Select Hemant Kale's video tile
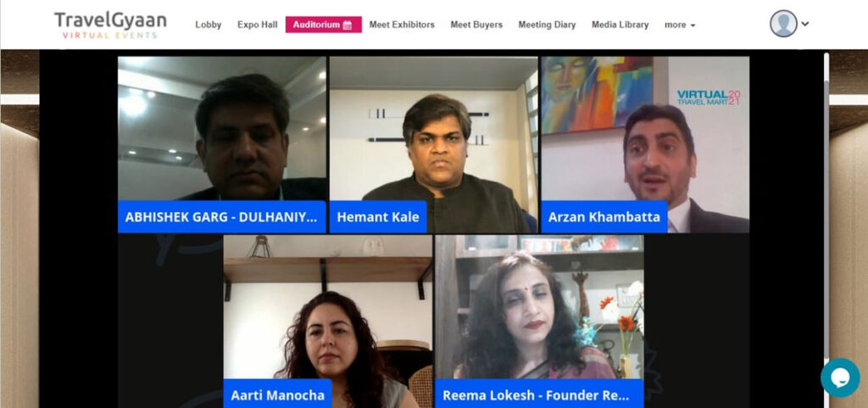The width and height of the screenshot is (868, 408). 433,144
